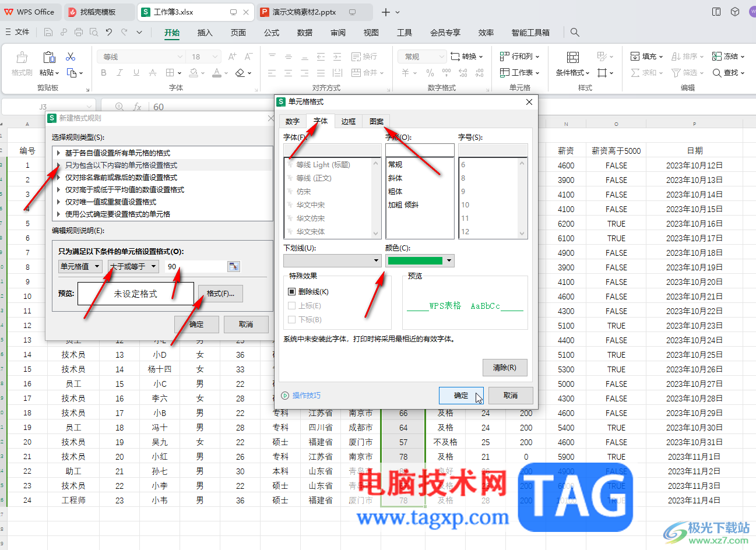Select rule type 仅对唯一值或重复值设置格式
The height and width of the screenshot is (550, 756).
click(x=111, y=202)
